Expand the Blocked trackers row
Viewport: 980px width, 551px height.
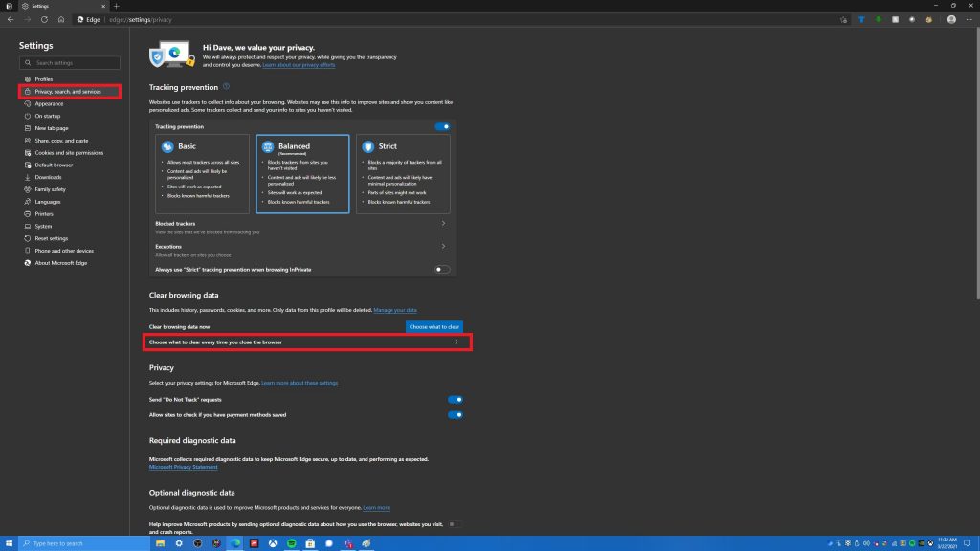(x=302, y=228)
